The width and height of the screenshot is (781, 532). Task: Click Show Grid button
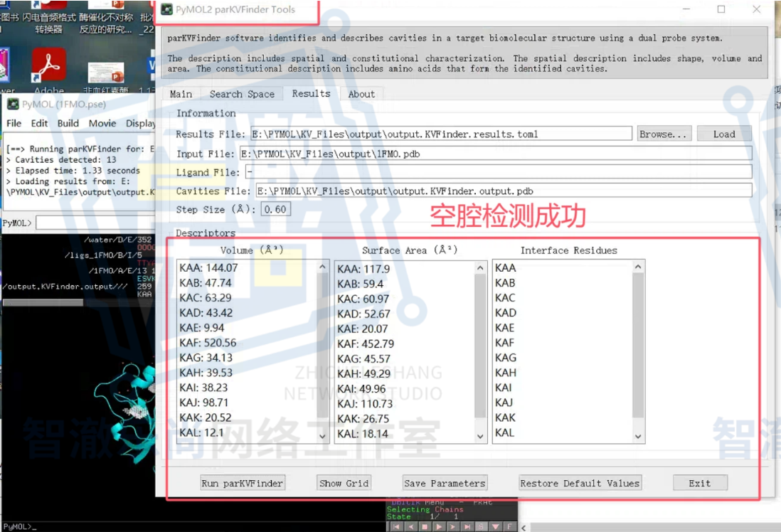tap(344, 483)
